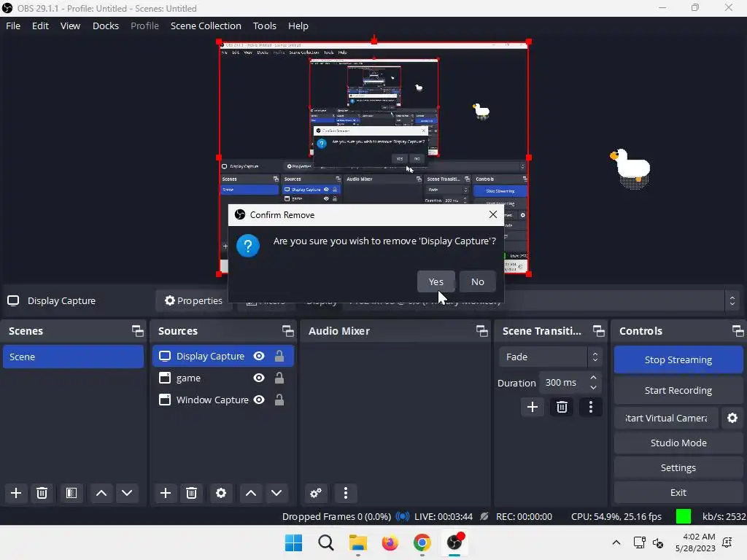Screen dimensions: 747x560
Task: Open the View menu
Action: pyautogui.click(x=70, y=26)
